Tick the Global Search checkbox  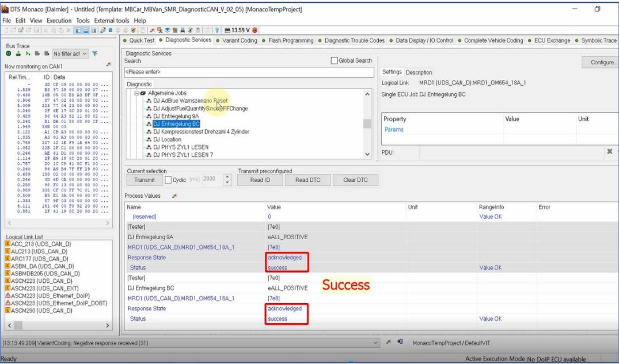[x=334, y=61]
